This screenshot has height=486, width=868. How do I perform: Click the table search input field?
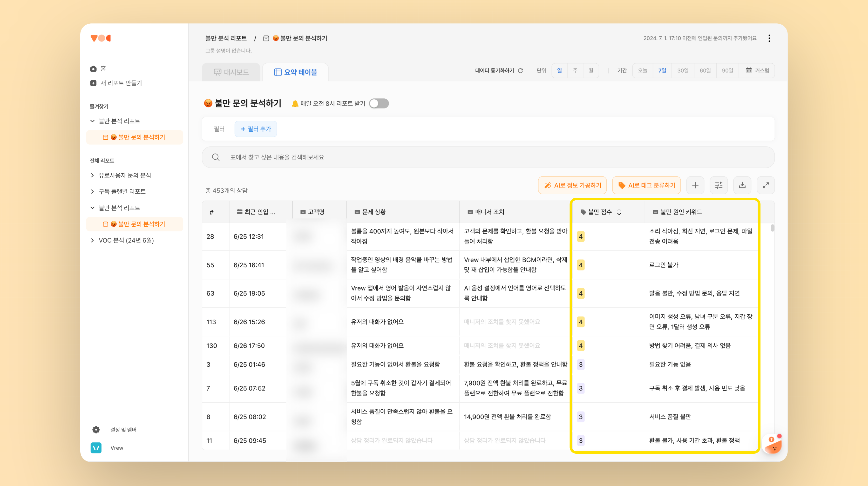488,157
